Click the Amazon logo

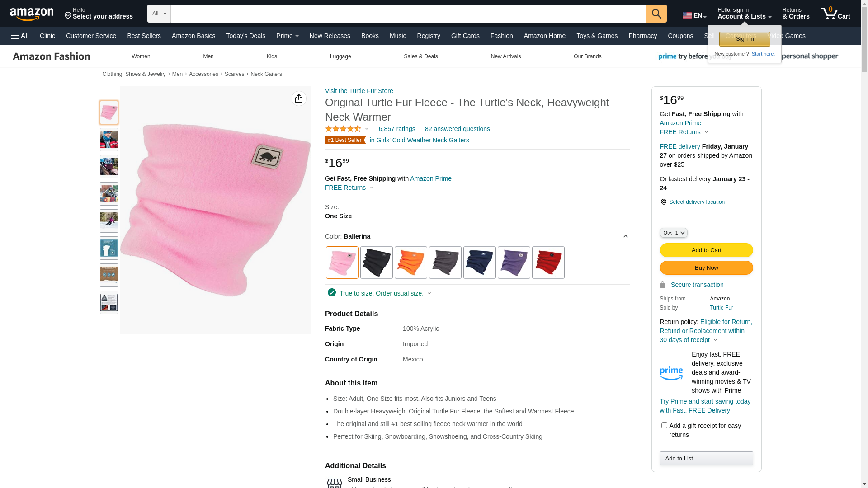tap(32, 14)
